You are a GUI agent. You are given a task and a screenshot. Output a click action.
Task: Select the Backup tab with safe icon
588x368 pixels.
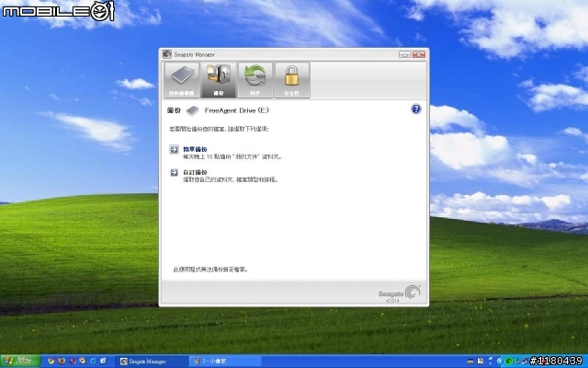coord(219,80)
